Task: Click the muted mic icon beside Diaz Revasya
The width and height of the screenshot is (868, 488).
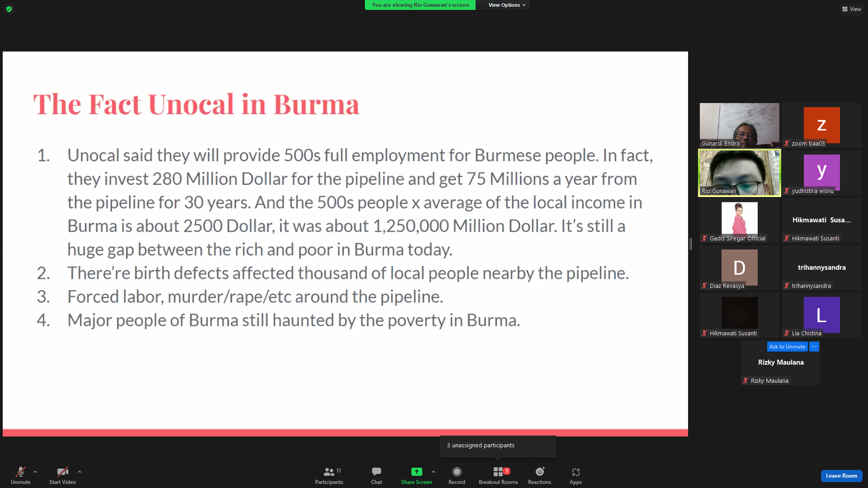Action: point(705,286)
